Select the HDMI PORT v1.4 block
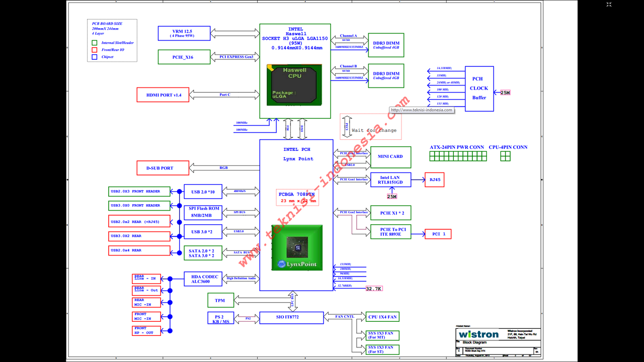Viewport: 644px width, 362px height. [x=163, y=95]
